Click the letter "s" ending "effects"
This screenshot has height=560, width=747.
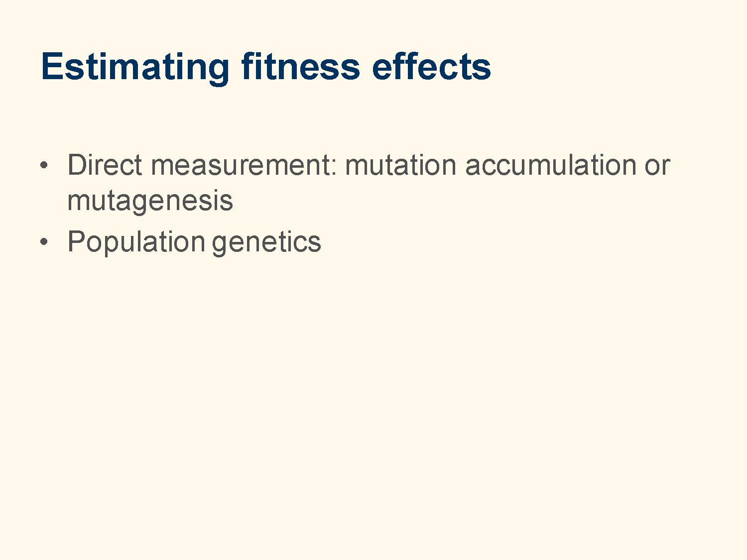[x=482, y=70]
